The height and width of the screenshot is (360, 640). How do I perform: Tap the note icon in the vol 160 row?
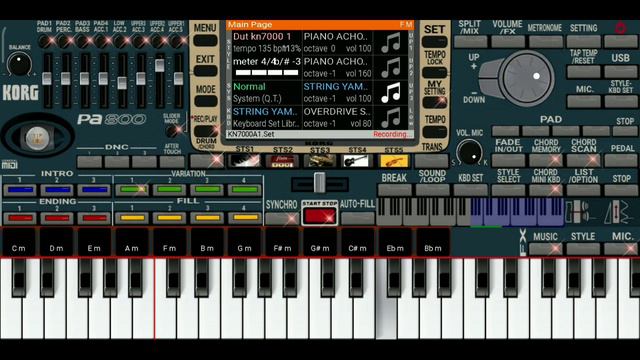[x=391, y=67]
